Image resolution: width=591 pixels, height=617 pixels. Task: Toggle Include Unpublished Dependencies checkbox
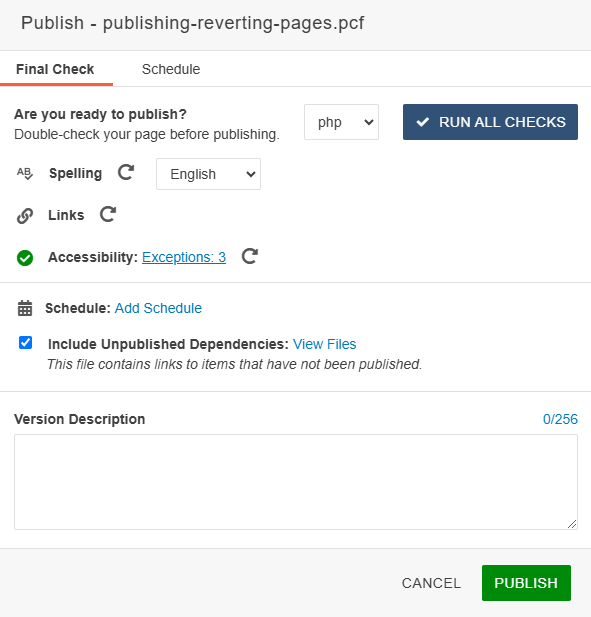[26, 343]
